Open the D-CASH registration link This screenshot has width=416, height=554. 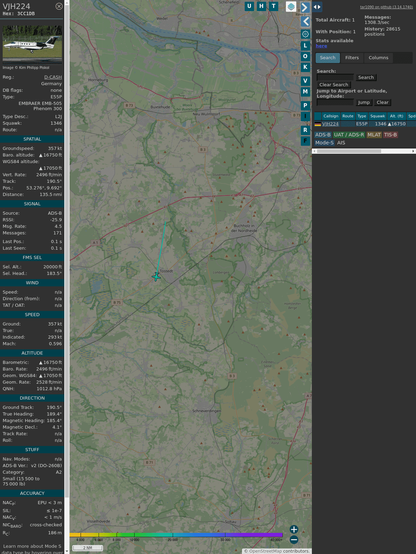(53, 77)
